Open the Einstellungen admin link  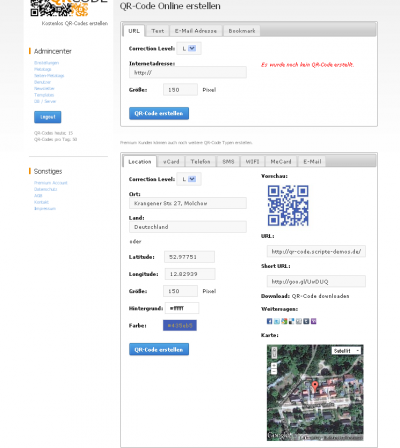pos(46,63)
